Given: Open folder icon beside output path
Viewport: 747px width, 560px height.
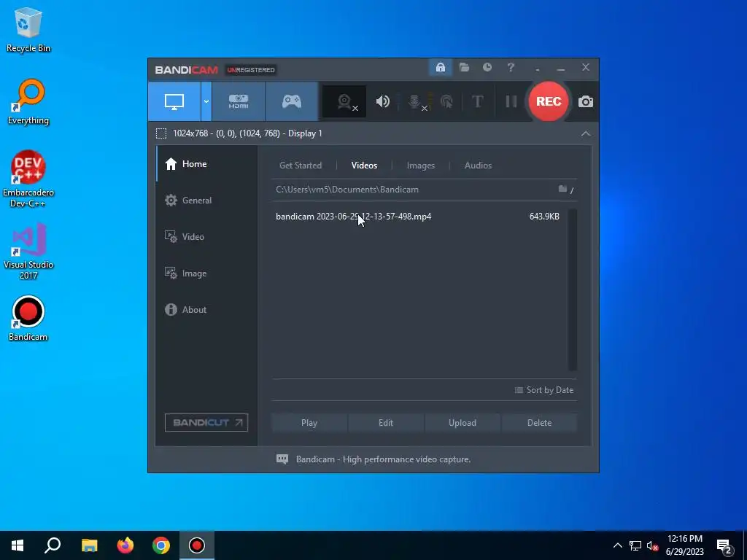Looking at the screenshot, I should (x=562, y=189).
